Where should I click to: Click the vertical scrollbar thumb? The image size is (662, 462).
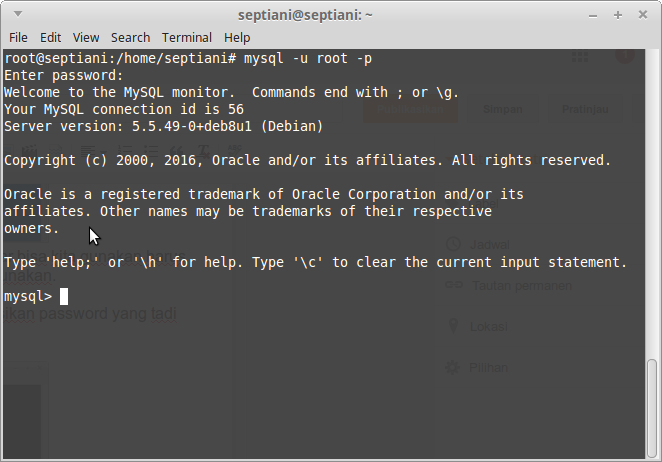[x=652, y=408]
